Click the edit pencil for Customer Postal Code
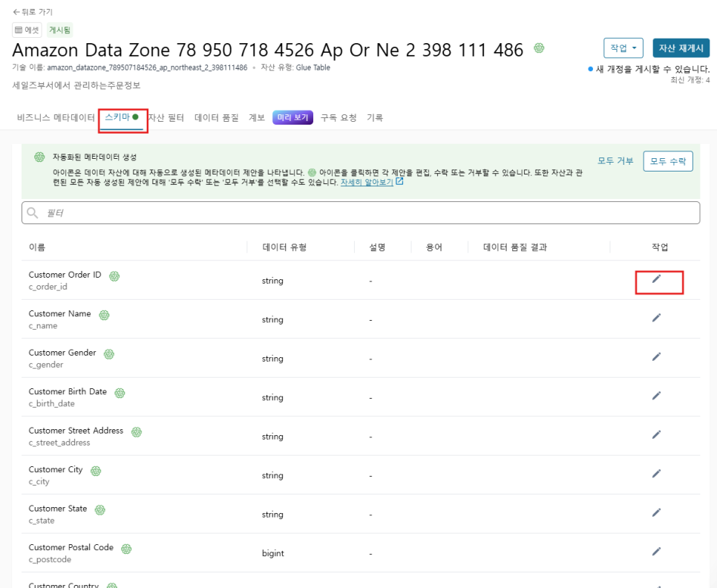Screen dimensions: 717x588 point(656,551)
